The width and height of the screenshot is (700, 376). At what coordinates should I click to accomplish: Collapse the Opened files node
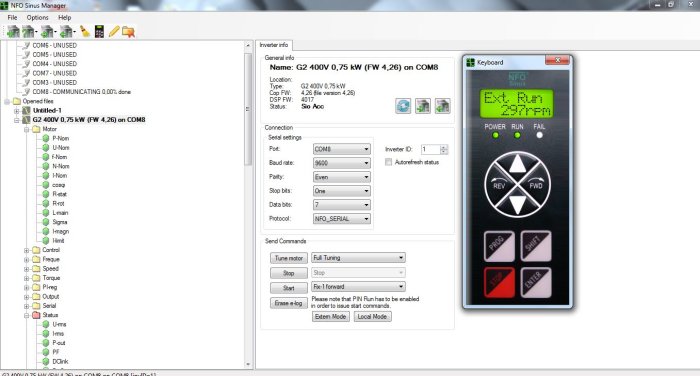coord(7,101)
